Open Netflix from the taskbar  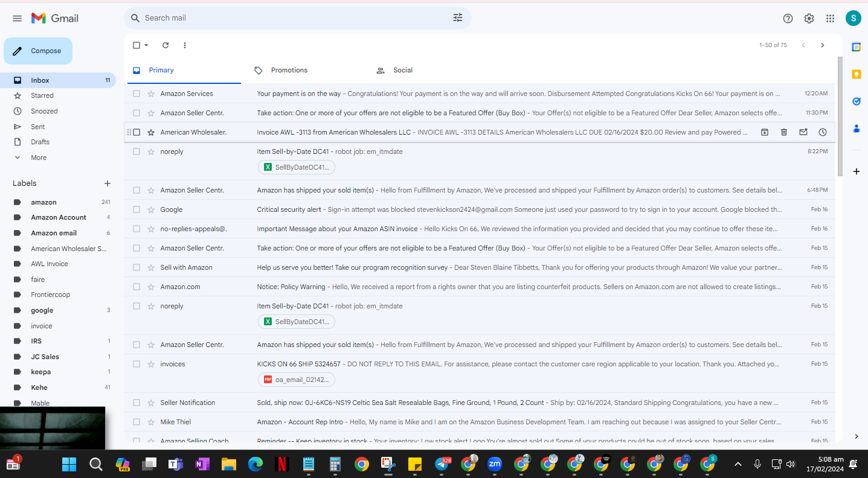281,464
